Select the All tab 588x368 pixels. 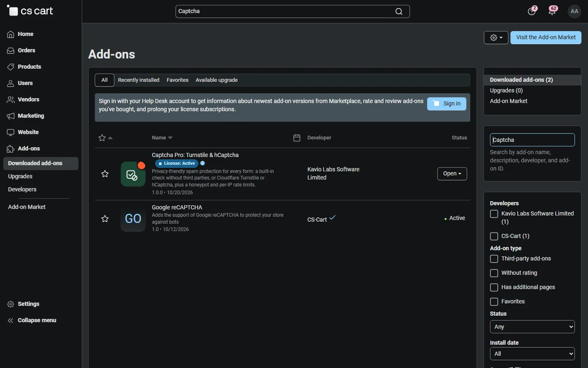pos(105,80)
